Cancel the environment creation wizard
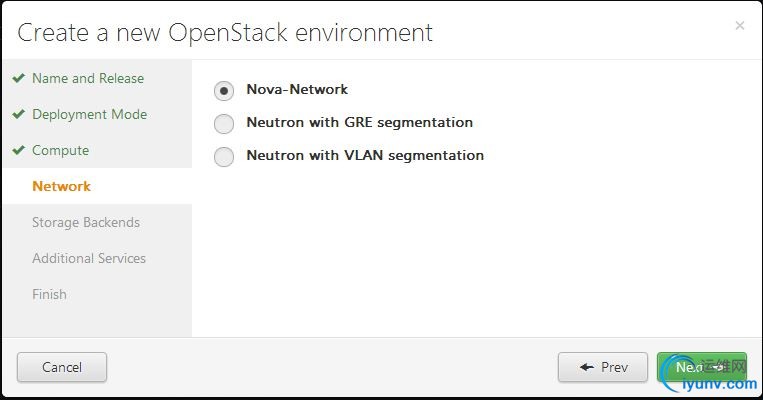 pos(62,367)
